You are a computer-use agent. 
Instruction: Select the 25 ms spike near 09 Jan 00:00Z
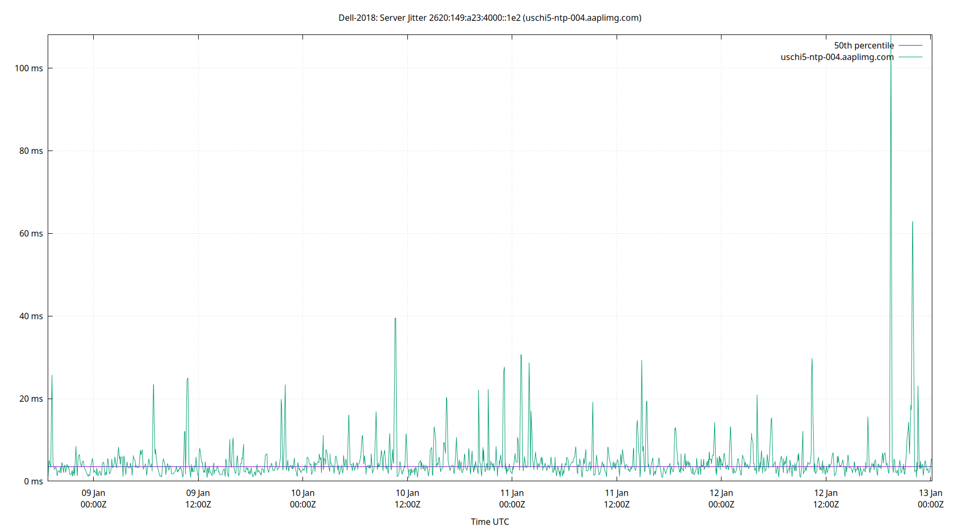tap(52, 376)
